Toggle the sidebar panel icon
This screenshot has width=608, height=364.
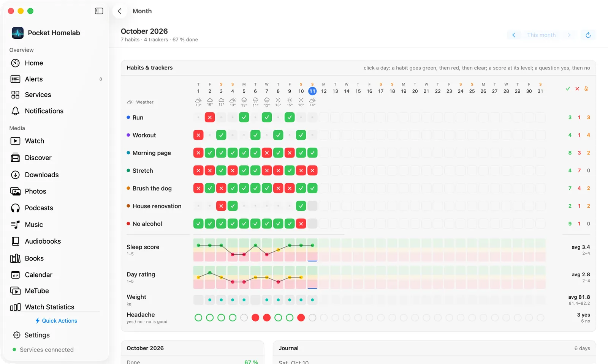click(99, 11)
